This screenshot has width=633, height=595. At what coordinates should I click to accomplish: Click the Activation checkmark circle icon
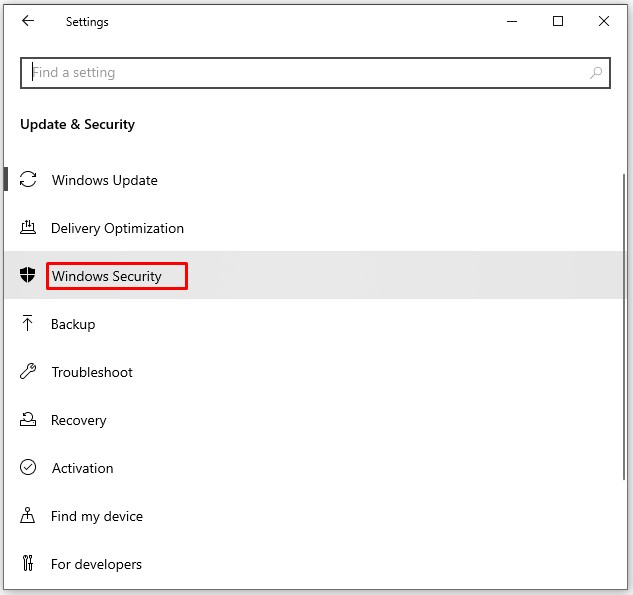[29, 468]
